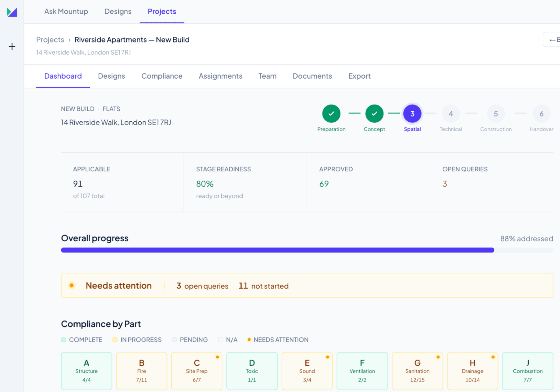Click the Stage Readiness 80% card
The height and width of the screenshot is (392, 560).
(245, 182)
